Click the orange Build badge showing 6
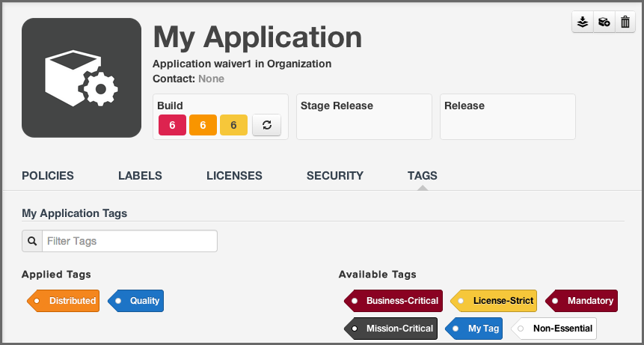This screenshot has height=345, width=644. pyautogui.click(x=203, y=125)
